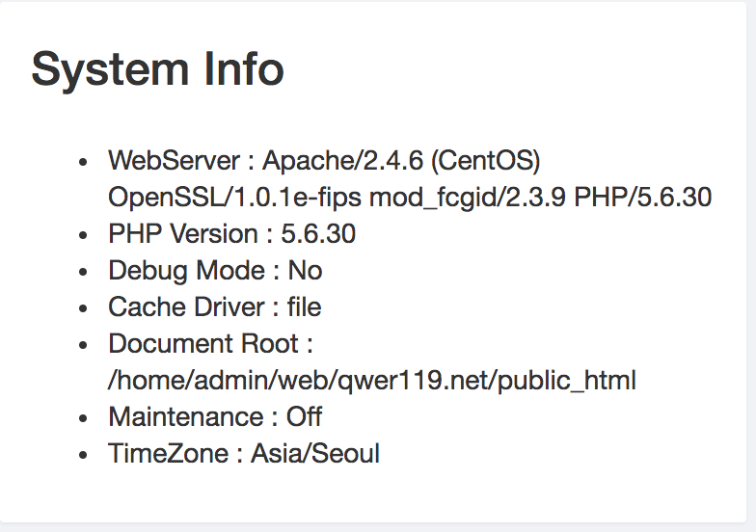This screenshot has height=532, width=756.
Task: Click the TimeZone label
Action: pyautogui.click(x=169, y=454)
